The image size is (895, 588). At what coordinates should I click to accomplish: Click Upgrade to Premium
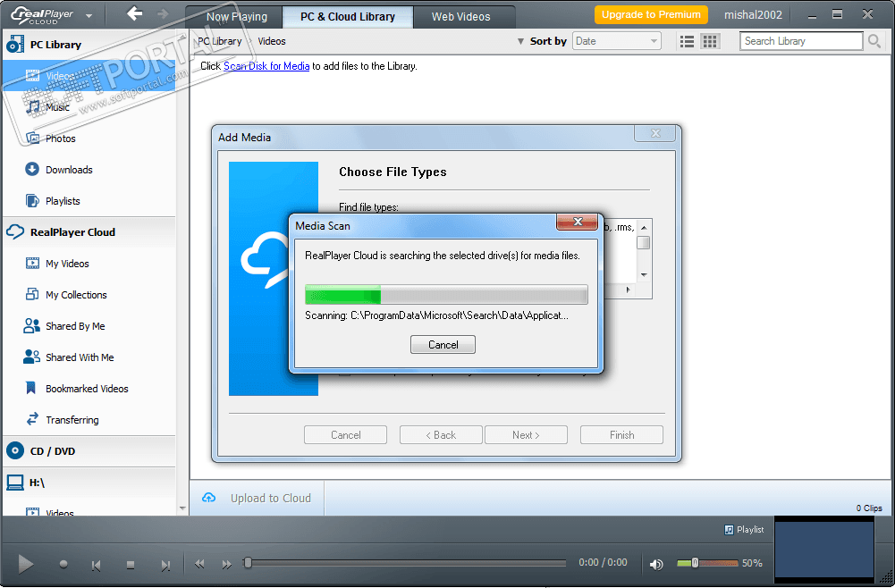pyautogui.click(x=651, y=15)
